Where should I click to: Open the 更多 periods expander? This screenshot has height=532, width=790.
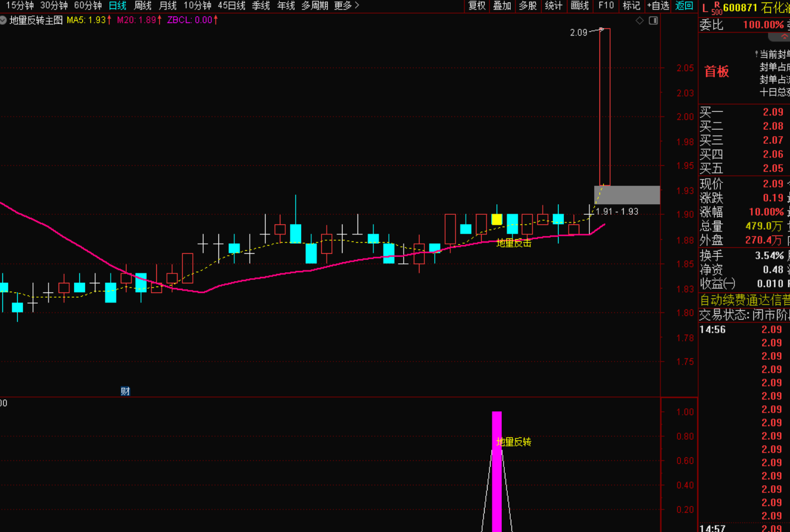pos(346,6)
